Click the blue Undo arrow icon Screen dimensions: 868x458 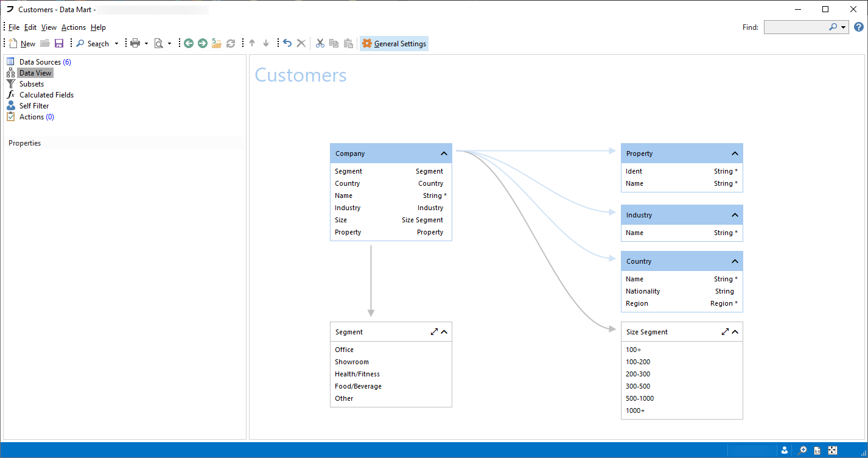tap(287, 43)
